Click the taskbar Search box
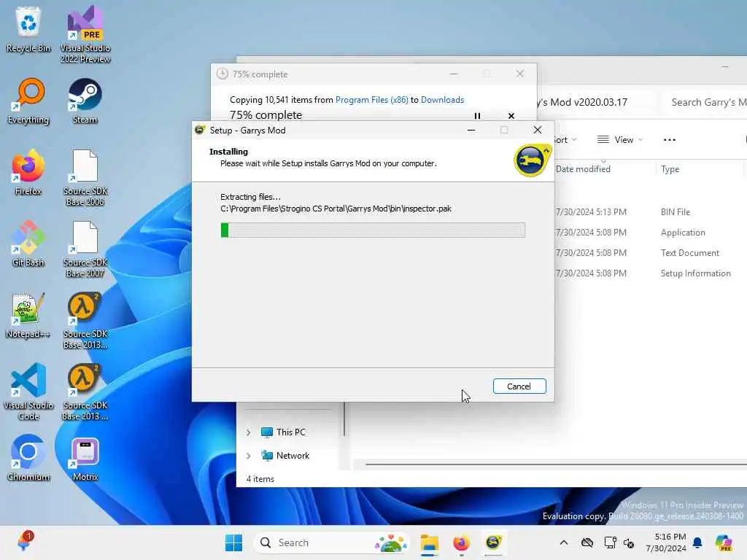 [332, 542]
